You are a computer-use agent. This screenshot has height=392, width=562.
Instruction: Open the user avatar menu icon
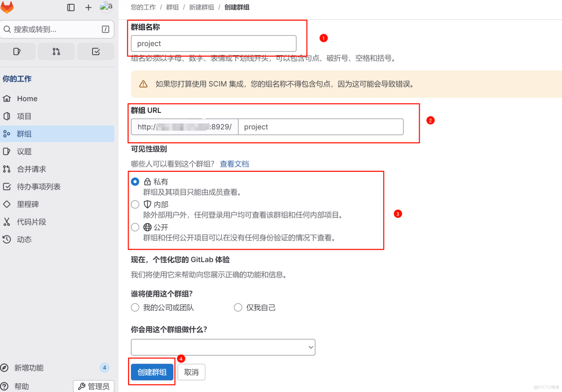pyautogui.click(x=105, y=7)
